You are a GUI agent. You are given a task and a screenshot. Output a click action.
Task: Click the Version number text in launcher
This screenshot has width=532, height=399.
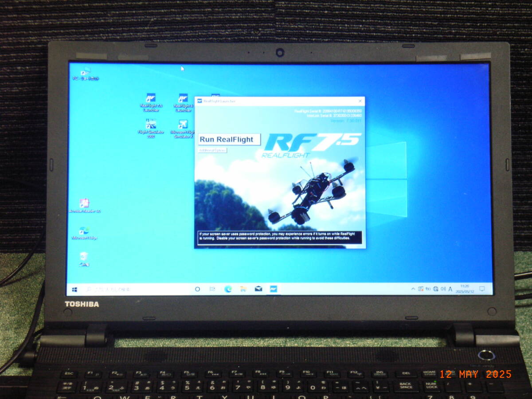[x=346, y=121]
